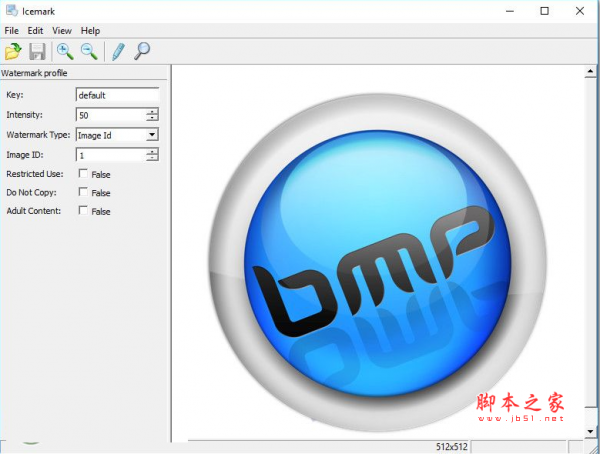Click the 512x512 size in the status bar
The height and width of the screenshot is (454, 600).
452,446
